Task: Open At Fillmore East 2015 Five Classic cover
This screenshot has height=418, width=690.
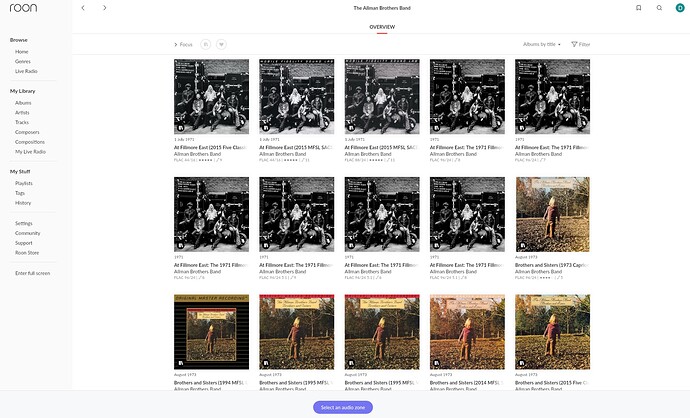Action: tap(211, 96)
